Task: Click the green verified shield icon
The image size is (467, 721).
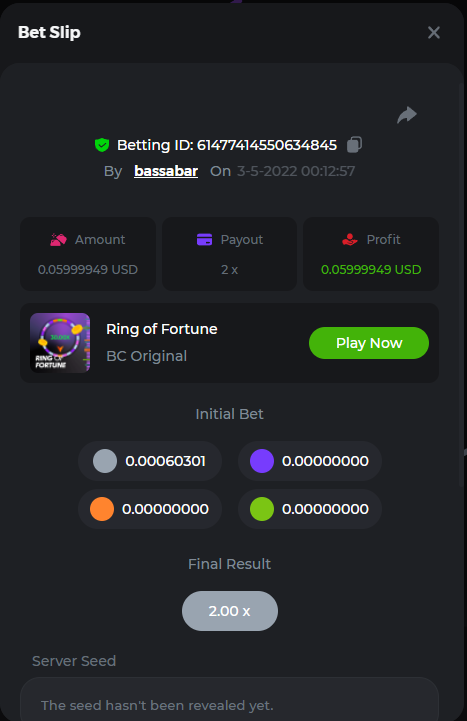Action: [102, 145]
